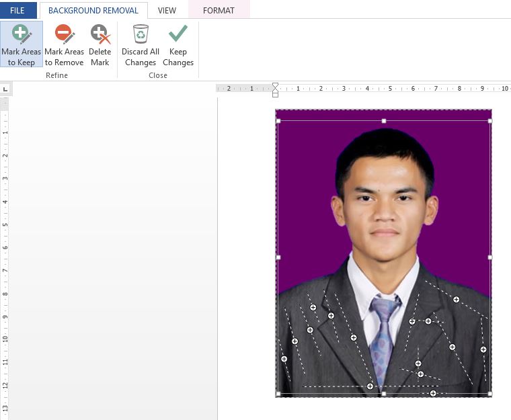Click bottom-center selection handle of the marquee
The height and width of the screenshot is (420, 511).
click(384, 394)
